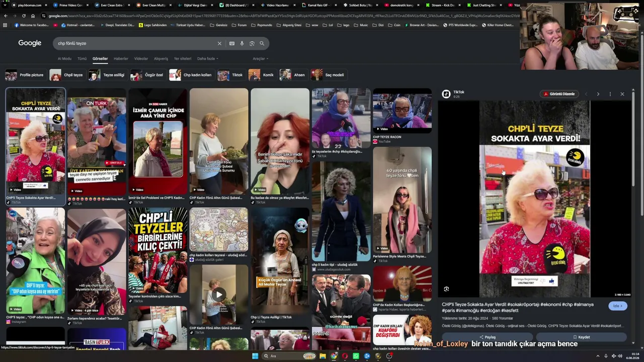Screen dimensions: 644x362
Task: Open the image preview more-options menu
Action: [x=610, y=94]
